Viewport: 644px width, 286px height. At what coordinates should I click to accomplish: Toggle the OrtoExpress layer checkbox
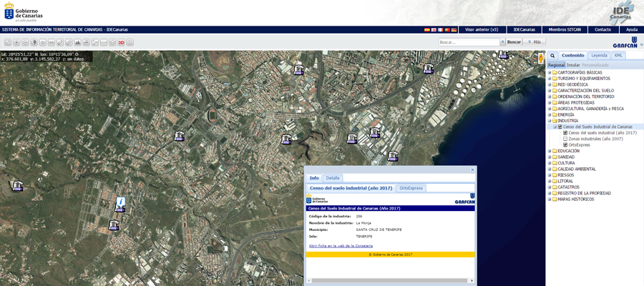565,145
